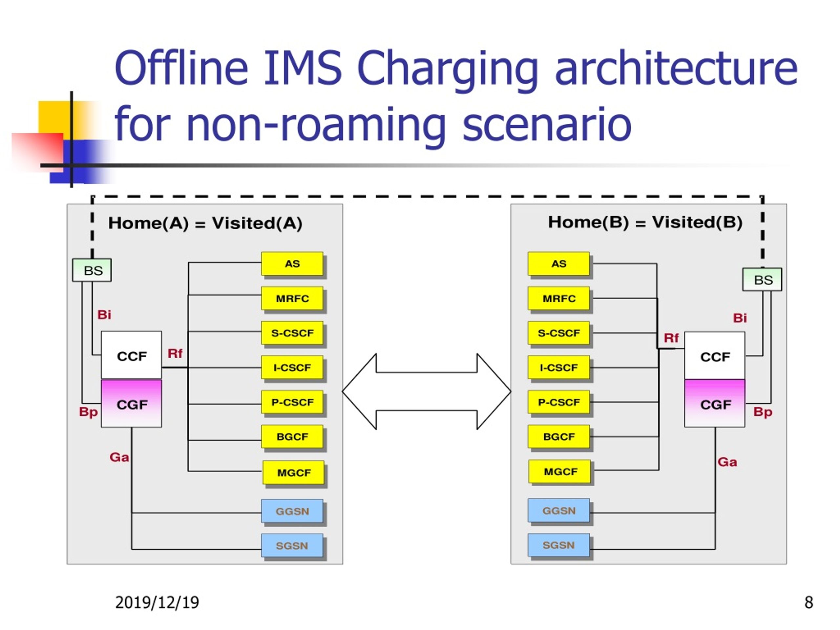Click the I-CSCF node in Home(B)

[558, 367]
